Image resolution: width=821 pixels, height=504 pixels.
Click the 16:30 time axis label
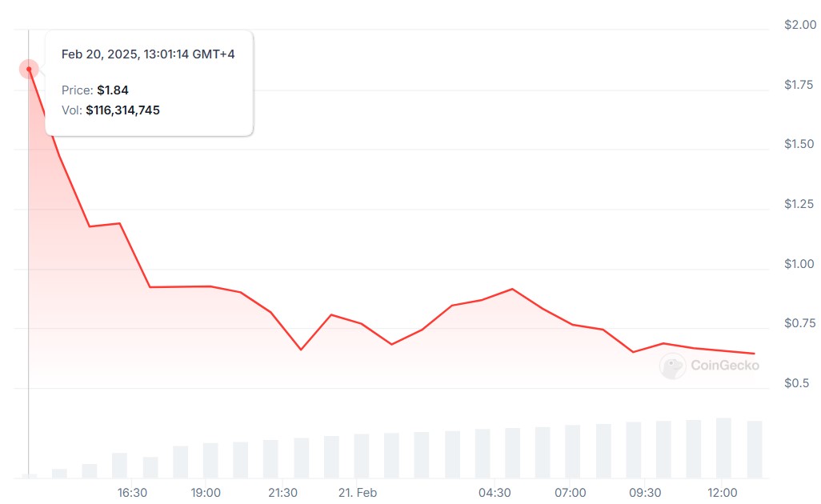point(132,493)
